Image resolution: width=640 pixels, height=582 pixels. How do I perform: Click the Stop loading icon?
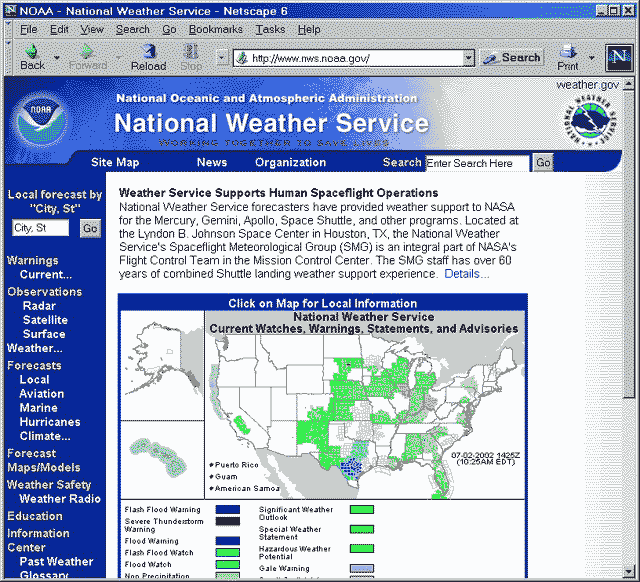pos(191,51)
